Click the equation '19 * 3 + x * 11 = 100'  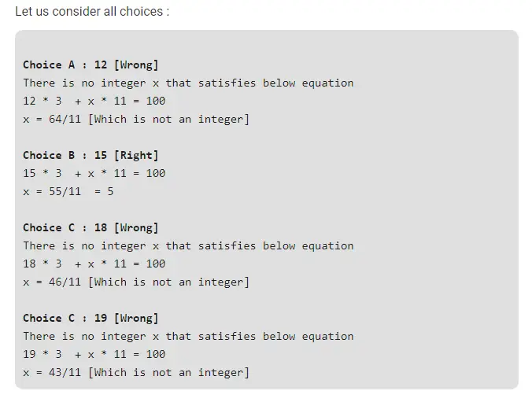[94, 354]
